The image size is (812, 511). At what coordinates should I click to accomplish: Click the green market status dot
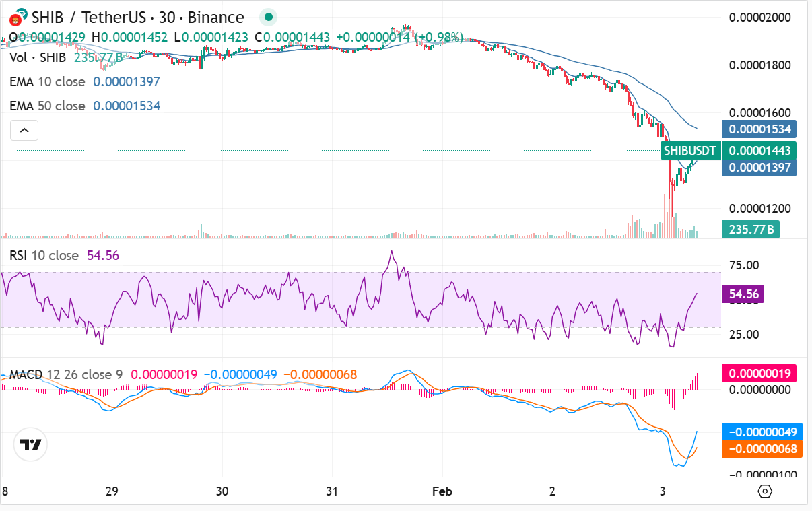[269, 17]
